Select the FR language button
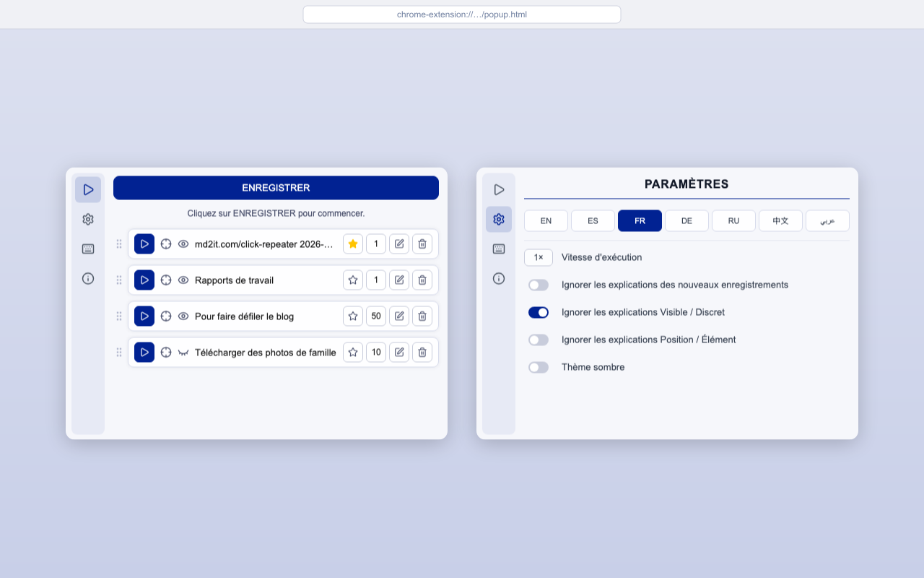The height and width of the screenshot is (578, 924). (x=640, y=221)
